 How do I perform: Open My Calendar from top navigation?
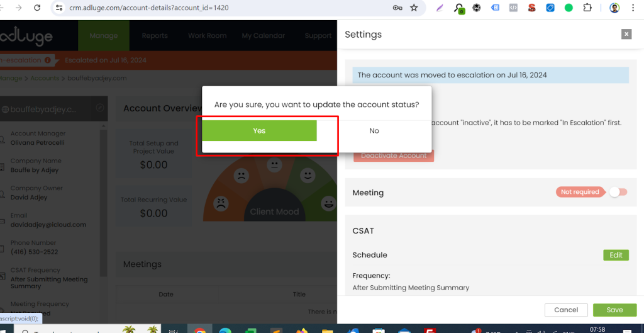point(264,36)
